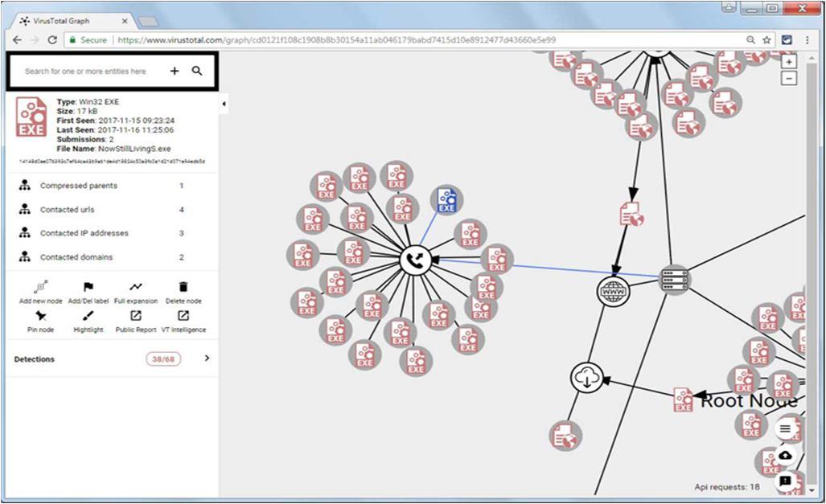Expand Contacted IP addresses relationship

point(112,233)
